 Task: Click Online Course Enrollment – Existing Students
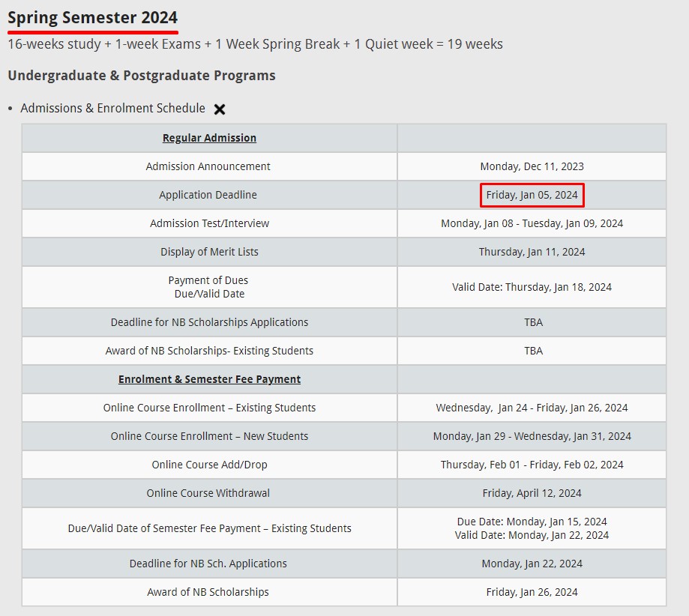coord(209,408)
